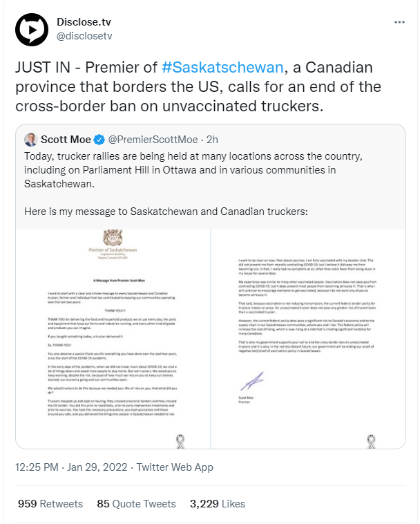Viewport: 420px width, 524px height.
Task: Click the Disclose.tv display name
Action: tap(84, 21)
